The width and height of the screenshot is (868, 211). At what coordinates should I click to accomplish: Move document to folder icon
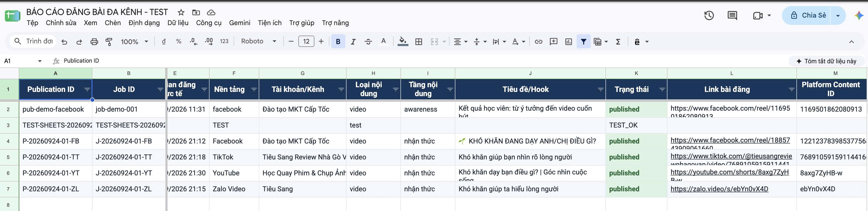click(x=196, y=12)
